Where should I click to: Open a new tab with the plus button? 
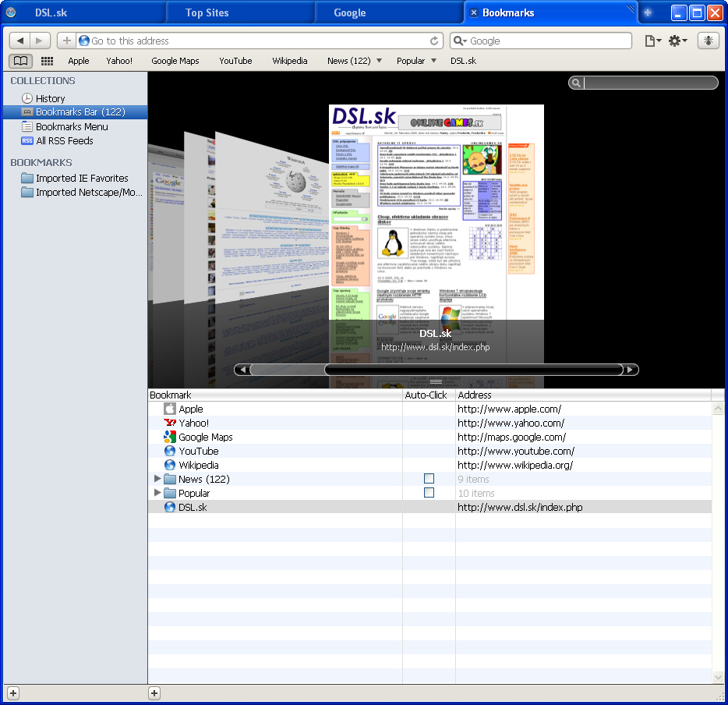coord(648,12)
